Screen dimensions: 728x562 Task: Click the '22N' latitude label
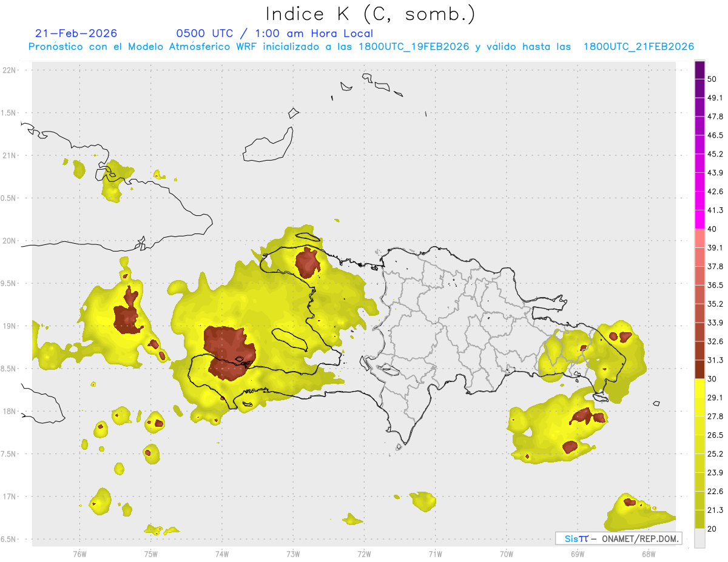(x=10, y=70)
